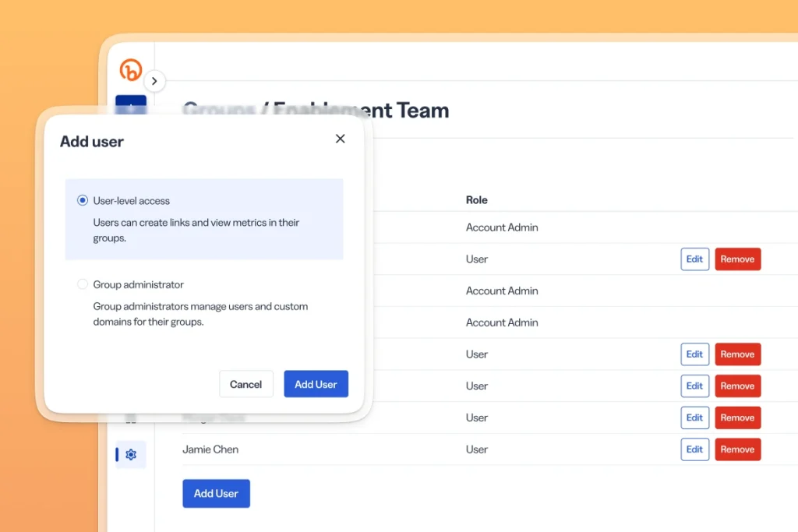The width and height of the screenshot is (798, 532).
Task: Click the Group administrators description text
Action: 200,314
